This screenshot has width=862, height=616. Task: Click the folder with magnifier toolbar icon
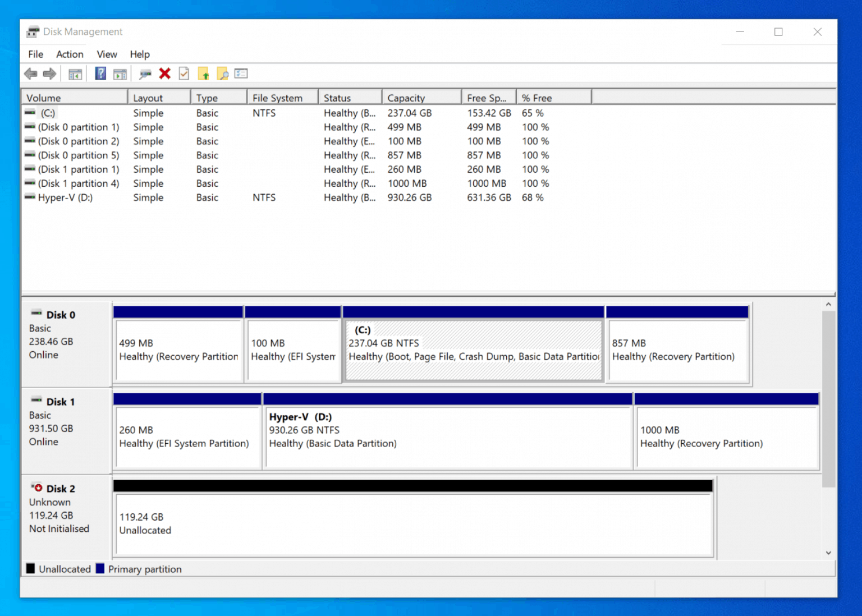tap(223, 73)
